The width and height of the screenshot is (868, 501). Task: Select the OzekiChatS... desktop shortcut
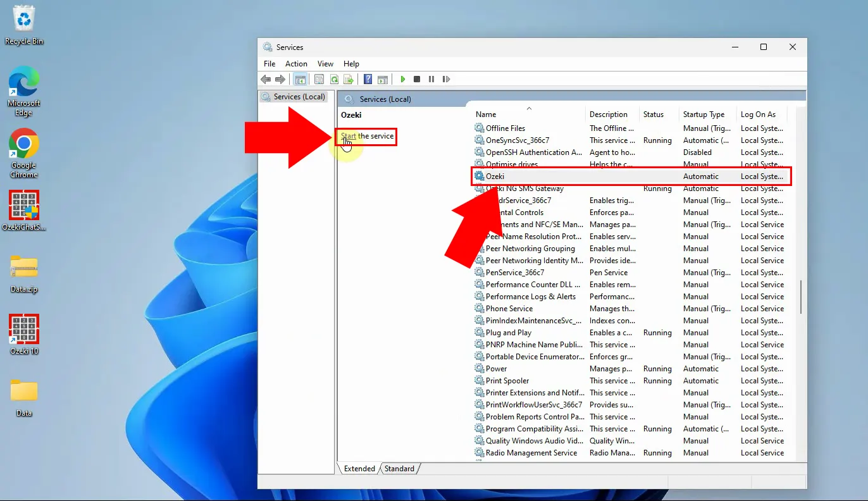pyautogui.click(x=24, y=211)
